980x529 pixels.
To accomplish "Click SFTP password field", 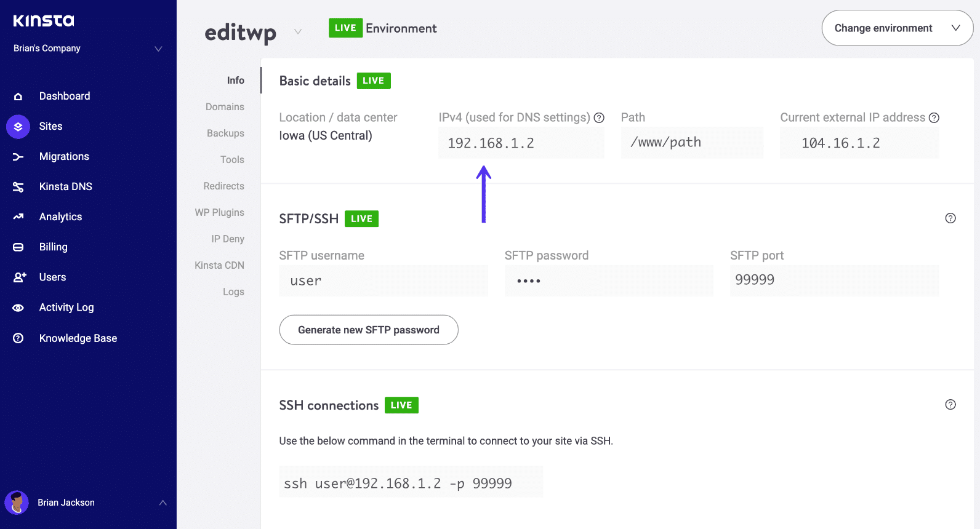I will 609,280.
